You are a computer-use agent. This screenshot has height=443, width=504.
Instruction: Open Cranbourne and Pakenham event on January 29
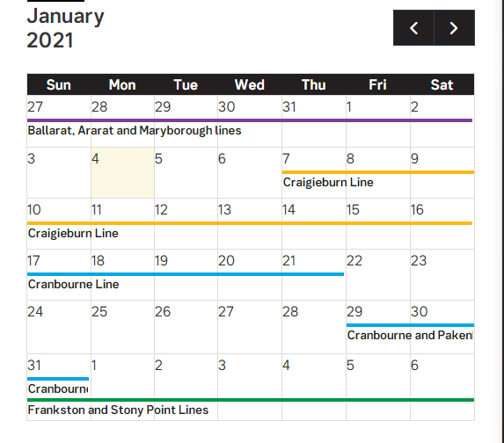pyautogui.click(x=410, y=336)
